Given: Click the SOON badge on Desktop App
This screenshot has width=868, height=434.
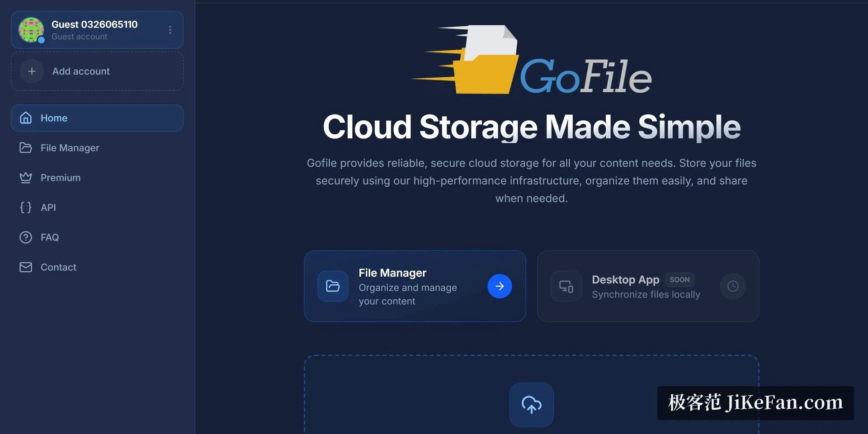Looking at the screenshot, I should 679,280.
